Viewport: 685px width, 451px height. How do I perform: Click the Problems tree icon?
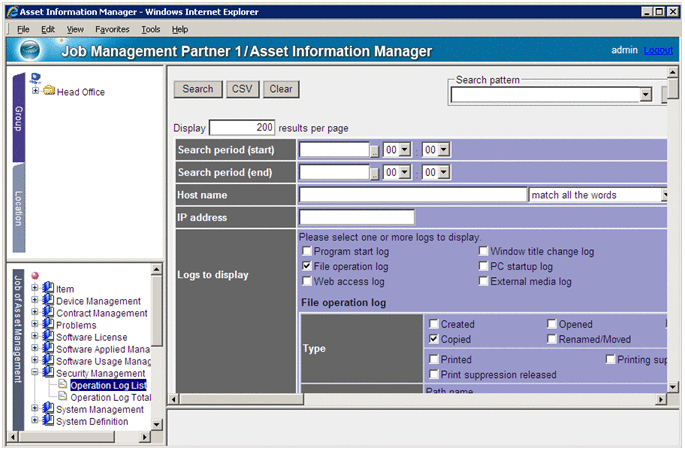[x=48, y=325]
